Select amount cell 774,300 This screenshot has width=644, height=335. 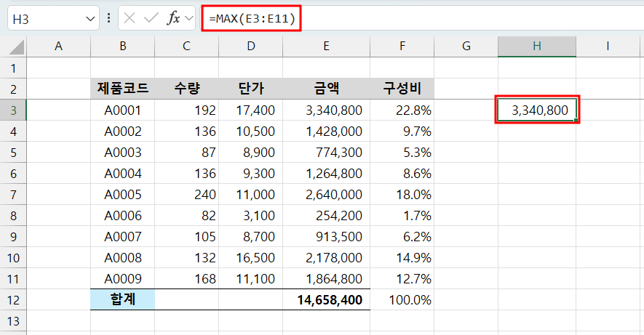pos(327,152)
